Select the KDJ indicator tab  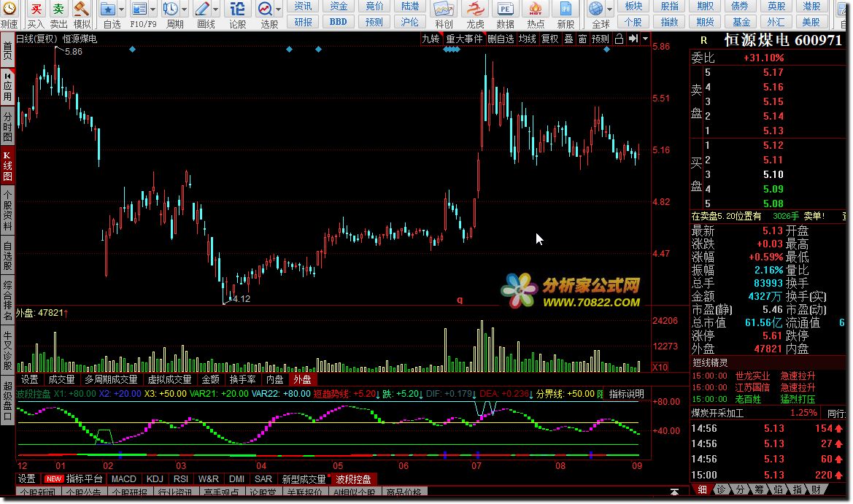pos(155,479)
